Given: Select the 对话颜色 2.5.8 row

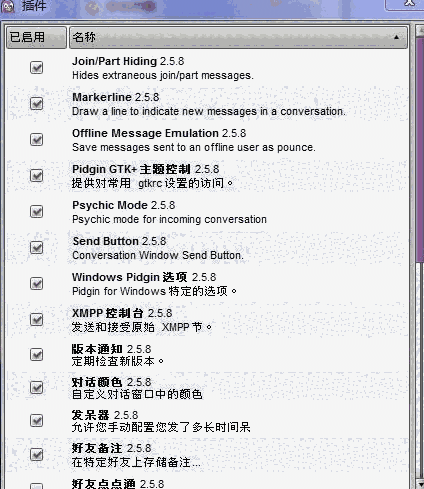Looking at the screenshot, I should coord(207,388).
